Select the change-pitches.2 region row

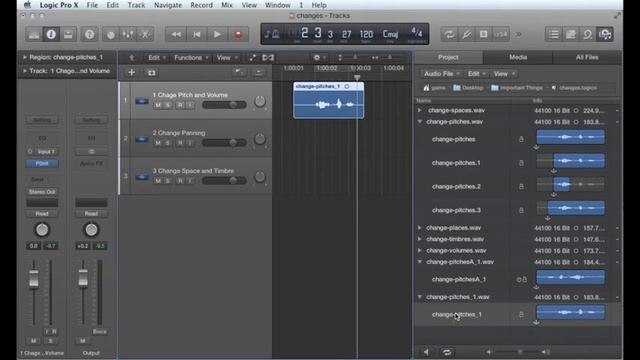click(518, 187)
